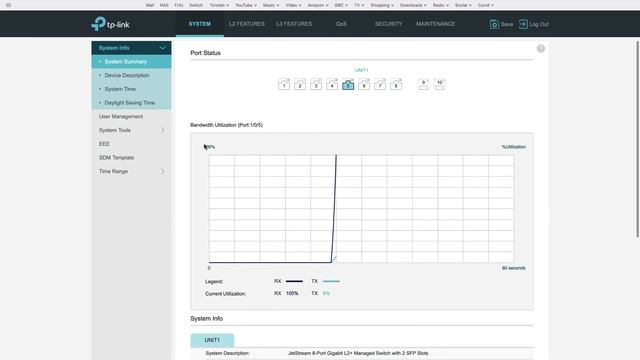The image size is (640, 360).
Task: Open Fritz bookmark
Action: (179, 5)
